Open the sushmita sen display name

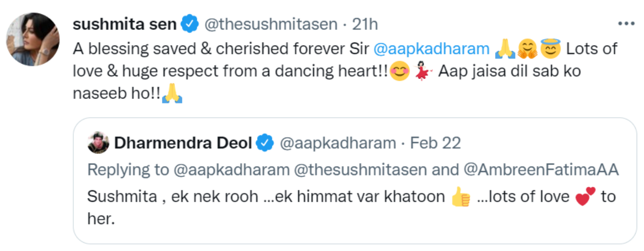(124, 25)
